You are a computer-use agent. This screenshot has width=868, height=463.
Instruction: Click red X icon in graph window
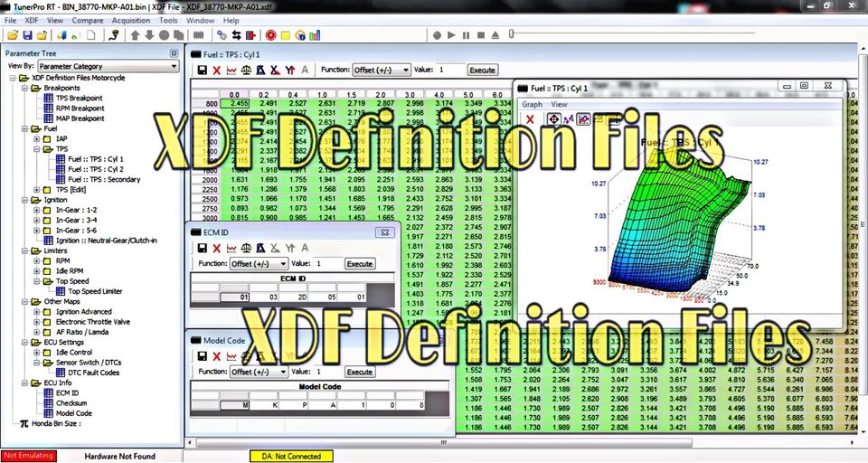click(530, 119)
